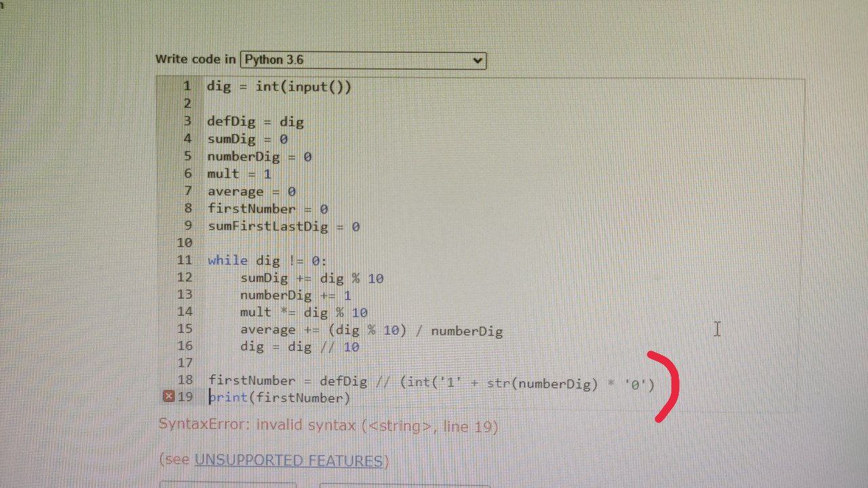The height and width of the screenshot is (488, 868).
Task: Click the line 'numberDig += 1'
Action: (x=295, y=296)
